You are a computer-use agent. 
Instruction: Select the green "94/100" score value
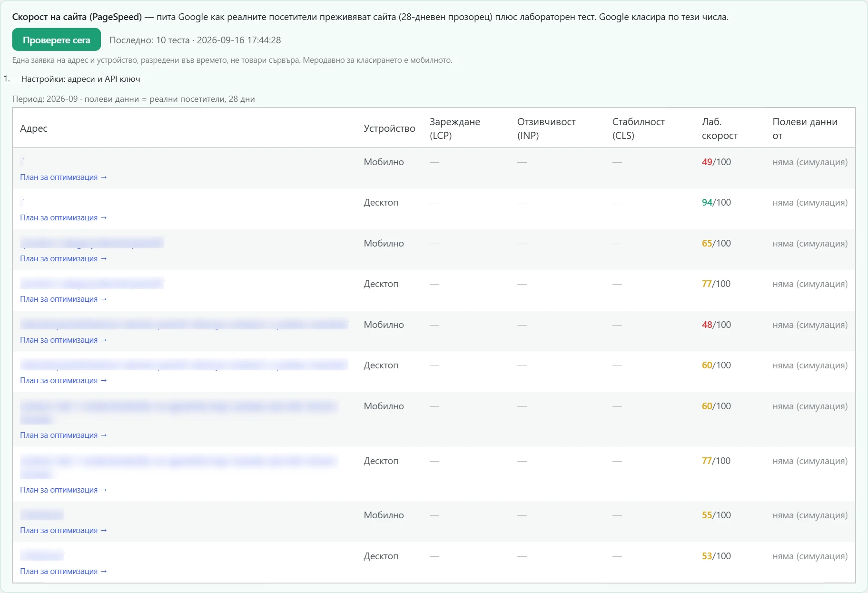click(x=716, y=202)
